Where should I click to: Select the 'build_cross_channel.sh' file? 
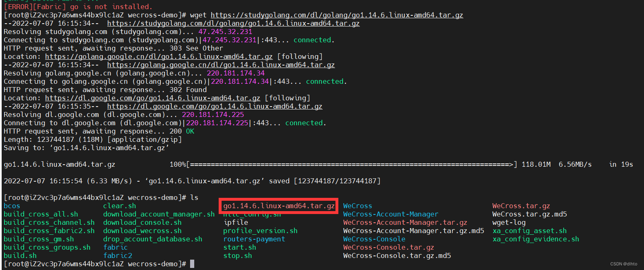click(x=49, y=223)
